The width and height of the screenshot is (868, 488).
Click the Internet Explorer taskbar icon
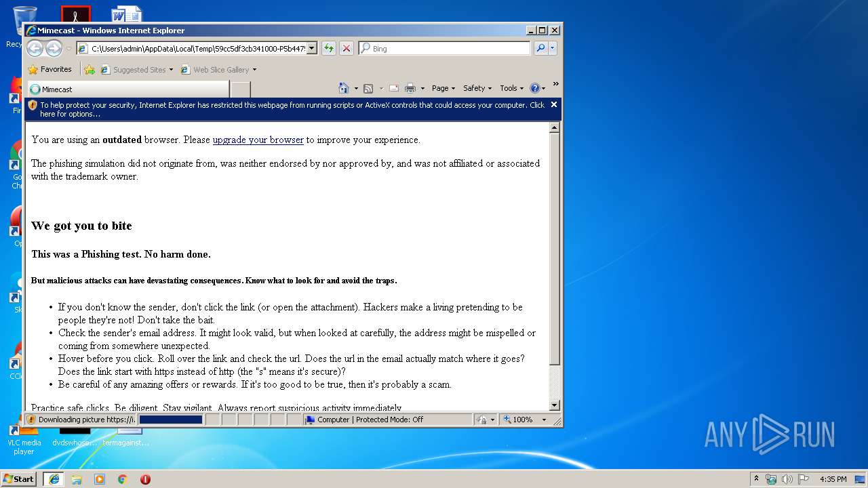click(54, 479)
